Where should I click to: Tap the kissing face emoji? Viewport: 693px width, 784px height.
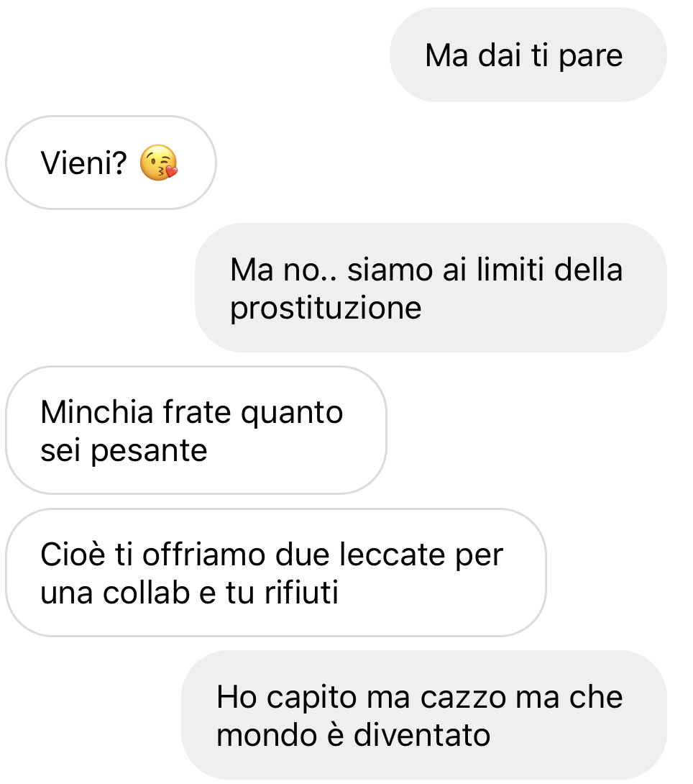(158, 163)
